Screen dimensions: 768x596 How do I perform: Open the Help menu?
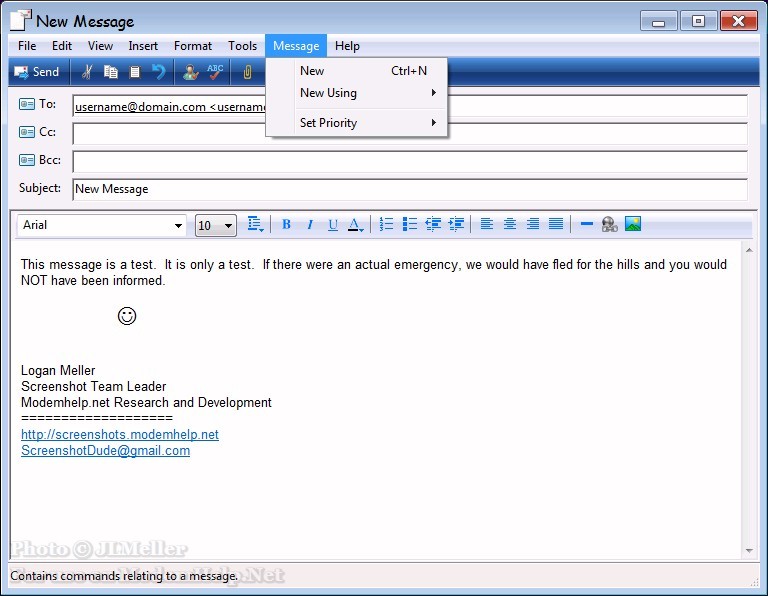(347, 46)
